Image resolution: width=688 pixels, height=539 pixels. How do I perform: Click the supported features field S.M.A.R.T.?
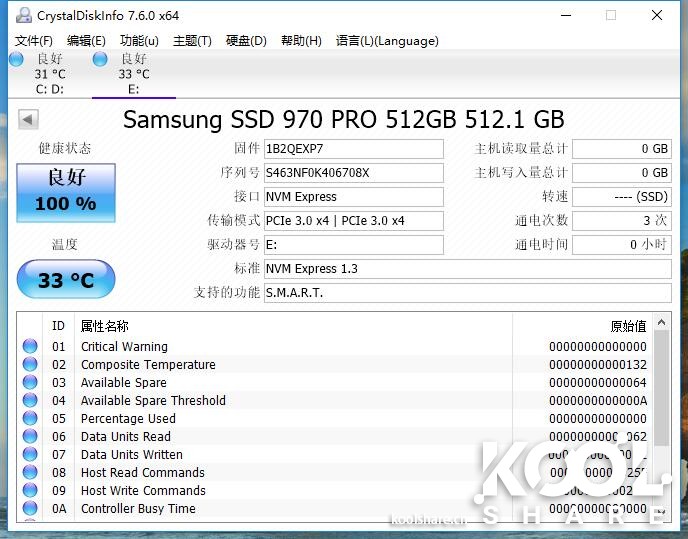[468, 293]
